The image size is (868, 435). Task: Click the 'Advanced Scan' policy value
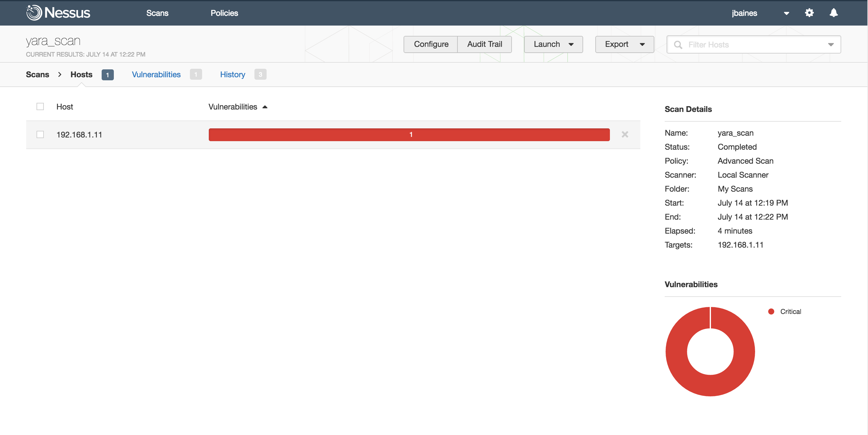[x=745, y=161]
